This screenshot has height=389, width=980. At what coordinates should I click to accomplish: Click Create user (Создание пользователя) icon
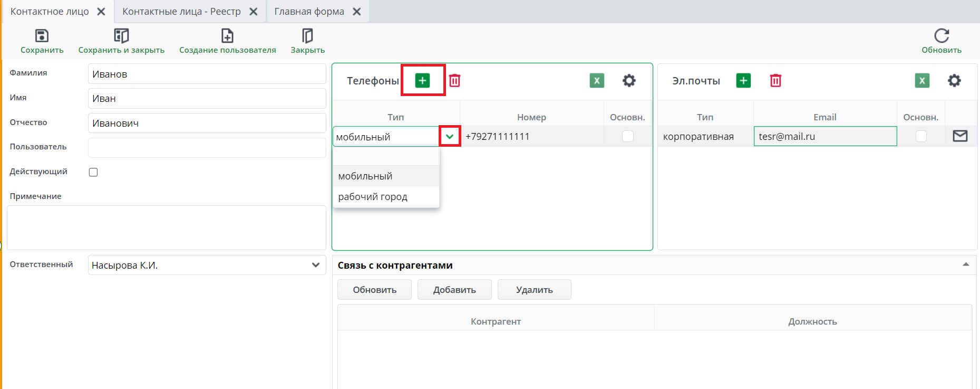click(x=227, y=36)
